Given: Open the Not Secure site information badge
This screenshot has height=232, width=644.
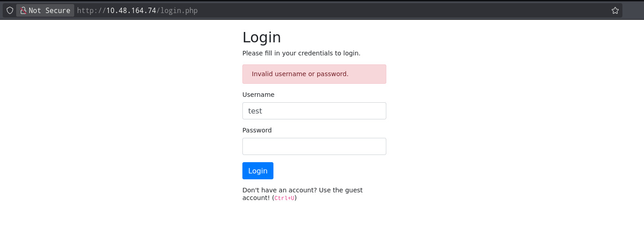Looking at the screenshot, I should point(45,10).
